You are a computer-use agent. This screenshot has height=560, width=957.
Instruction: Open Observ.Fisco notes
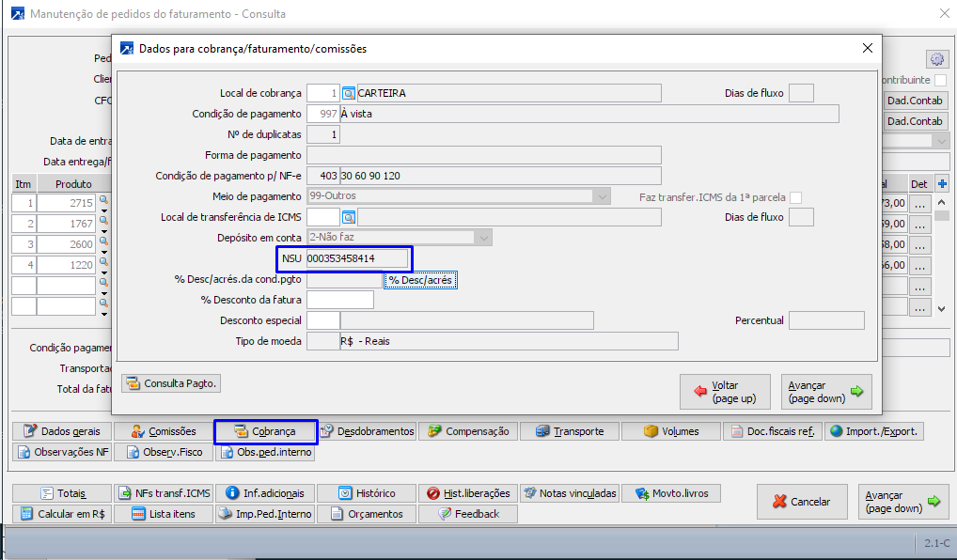164,452
